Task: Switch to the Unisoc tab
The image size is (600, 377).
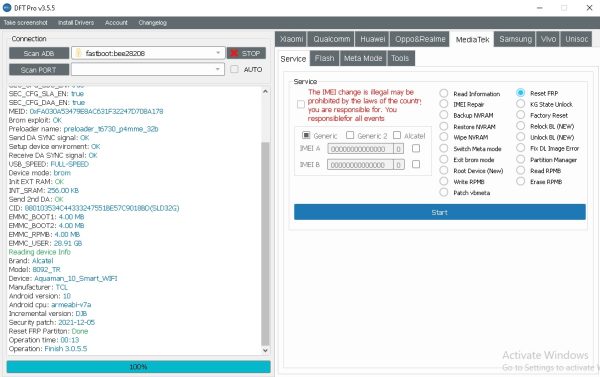Action: pos(576,39)
